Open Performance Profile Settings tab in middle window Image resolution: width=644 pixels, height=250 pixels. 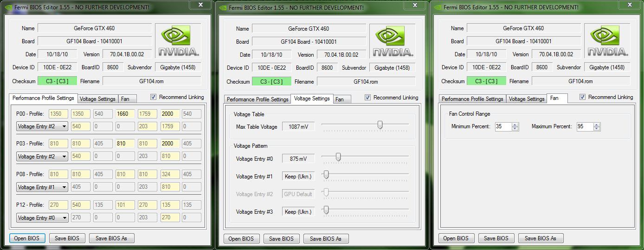pyautogui.click(x=258, y=99)
